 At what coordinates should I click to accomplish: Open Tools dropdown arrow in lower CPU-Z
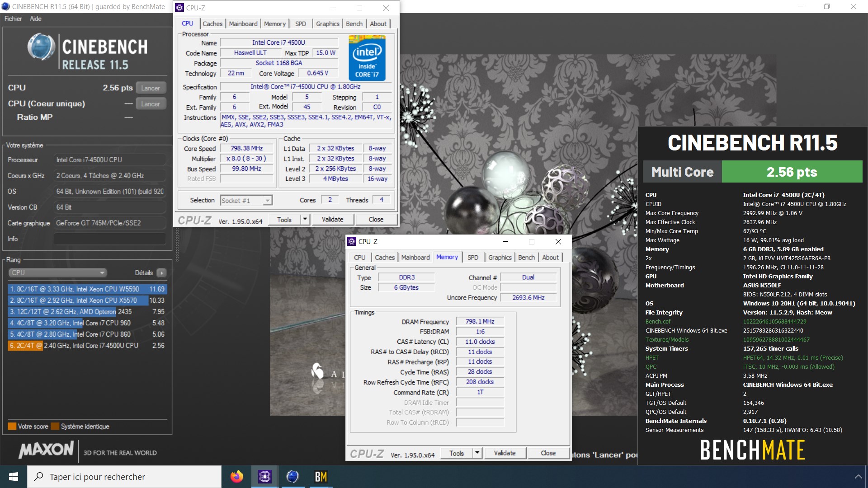[x=477, y=453]
